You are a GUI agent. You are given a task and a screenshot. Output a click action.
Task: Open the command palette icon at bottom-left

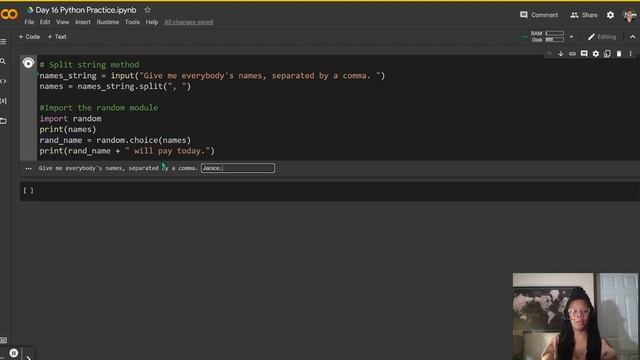(3, 340)
